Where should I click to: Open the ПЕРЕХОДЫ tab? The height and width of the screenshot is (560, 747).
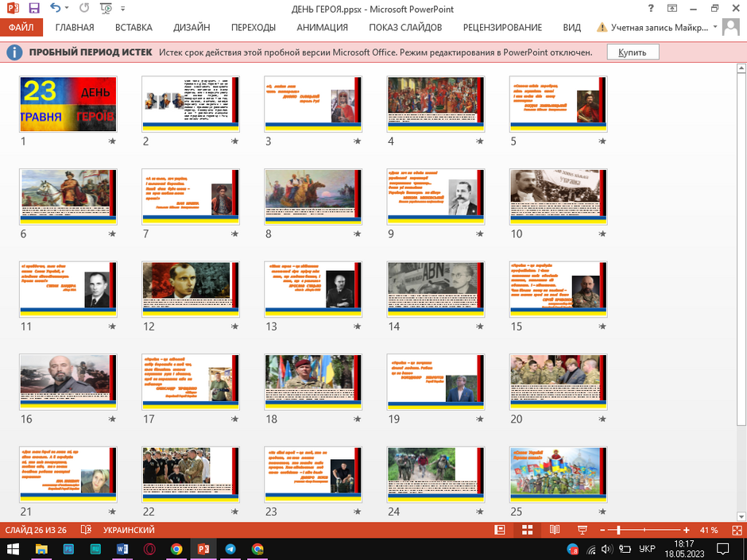pyautogui.click(x=254, y=27)
